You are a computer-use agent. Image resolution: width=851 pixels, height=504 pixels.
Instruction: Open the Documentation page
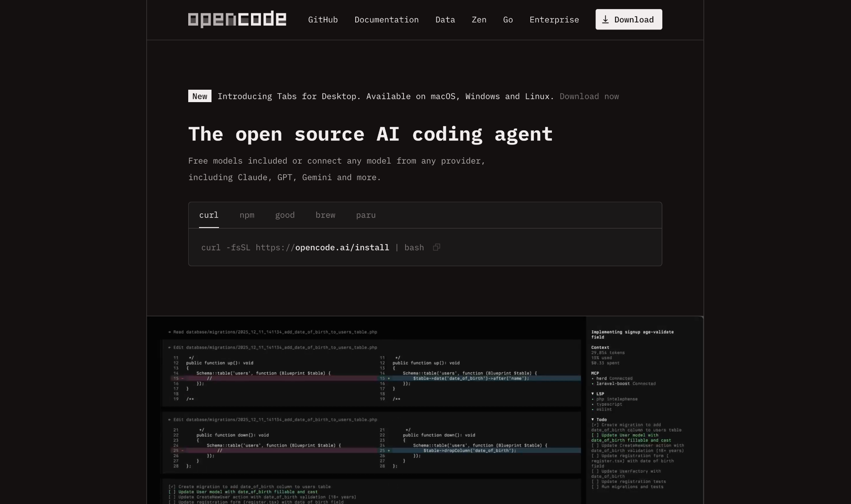386,20
